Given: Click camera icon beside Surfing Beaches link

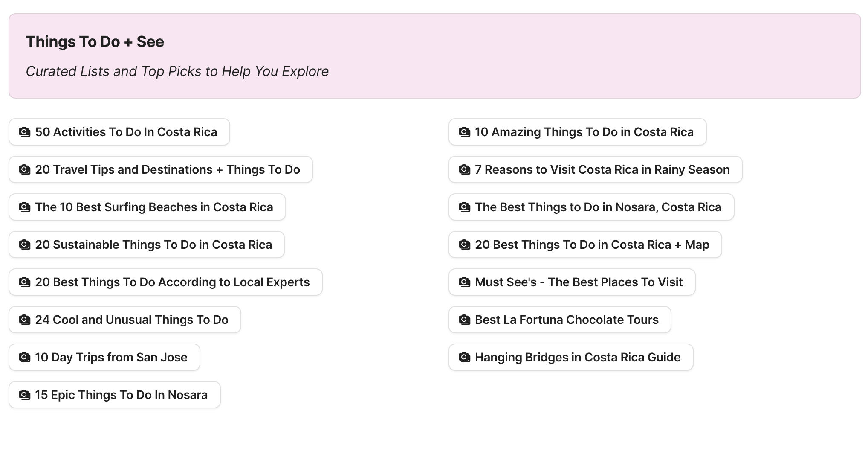Looking at the screenshot, I should point(25,207).
